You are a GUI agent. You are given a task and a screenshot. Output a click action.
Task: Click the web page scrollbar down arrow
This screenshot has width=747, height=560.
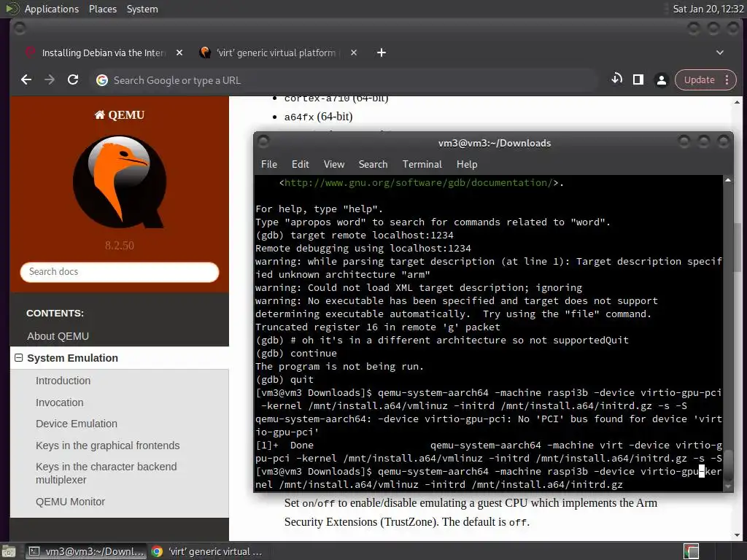(737, 535)
